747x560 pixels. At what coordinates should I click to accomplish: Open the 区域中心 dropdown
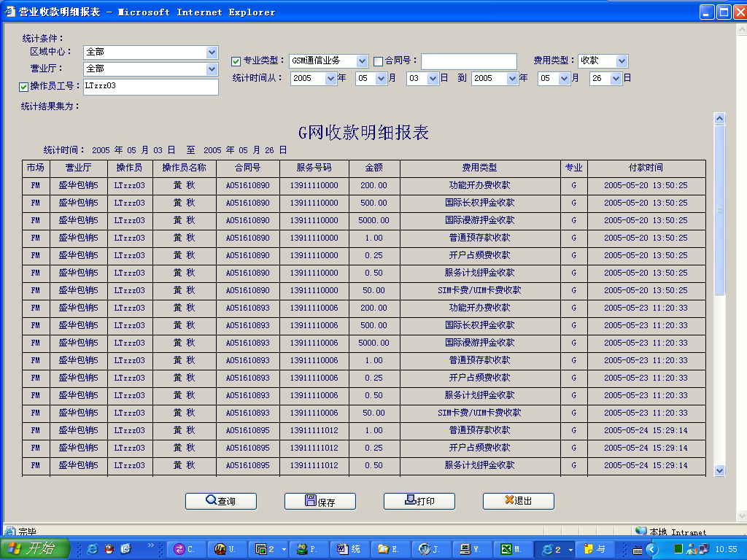point(212,52)
